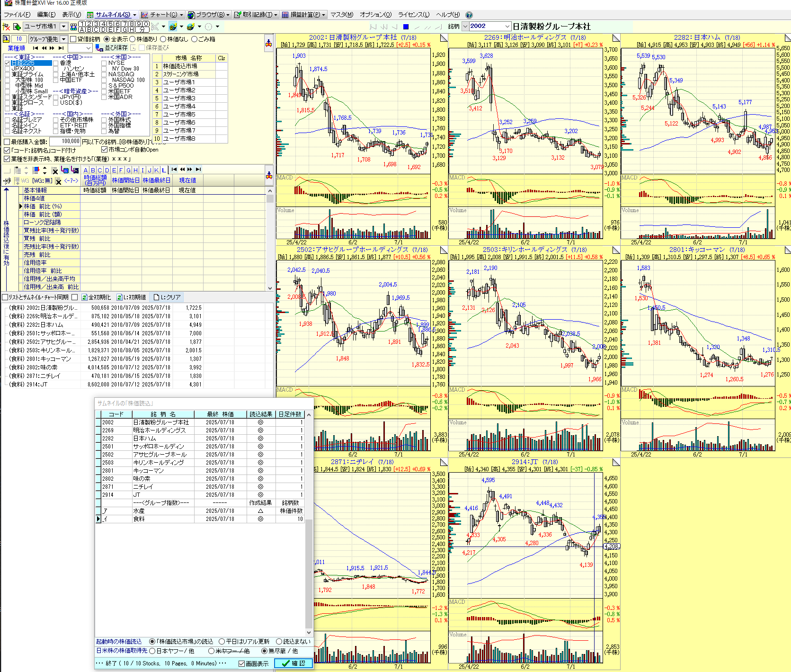Open the 編集 menu

[x=46, y=15]
